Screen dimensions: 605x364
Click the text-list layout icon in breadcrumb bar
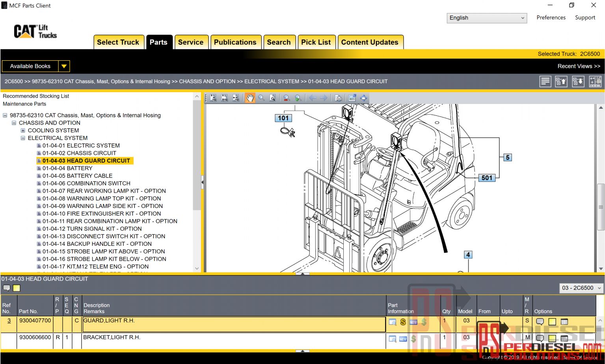pyautogui.click(x=545, y=82)
